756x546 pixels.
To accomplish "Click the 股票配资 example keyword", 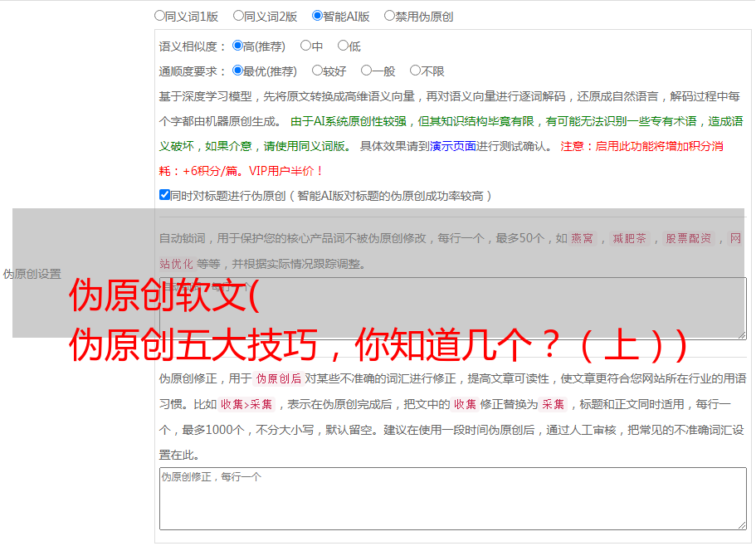I will click(688, 238).
